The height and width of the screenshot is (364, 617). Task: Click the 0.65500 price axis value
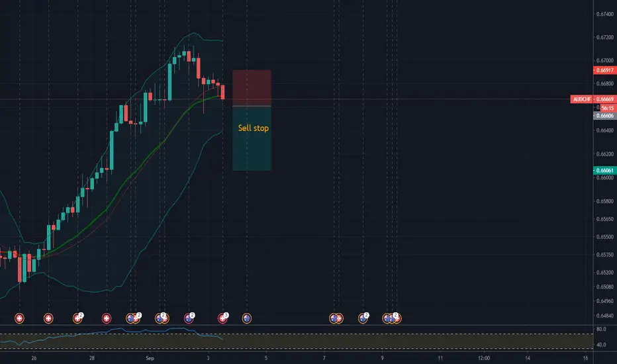point(605,237)
